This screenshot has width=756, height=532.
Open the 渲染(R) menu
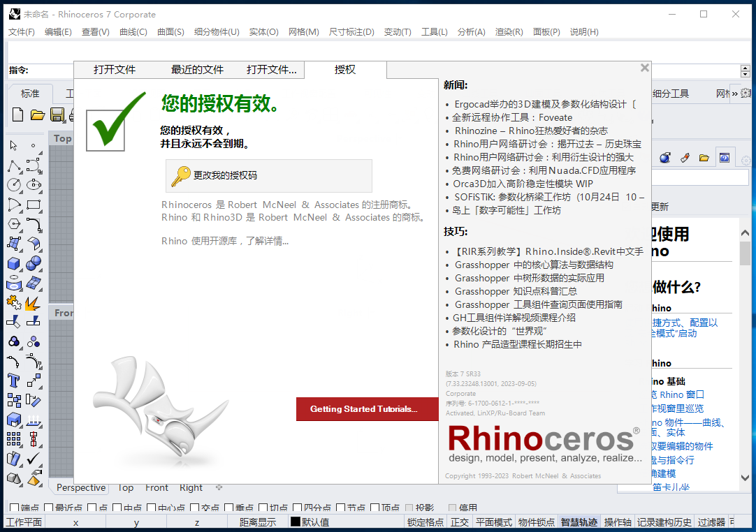coord(509,32)
